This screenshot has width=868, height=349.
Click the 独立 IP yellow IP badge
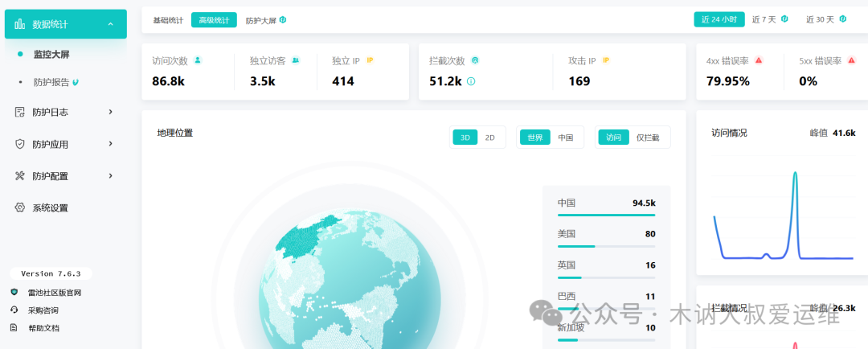click(x=370, y=60)
